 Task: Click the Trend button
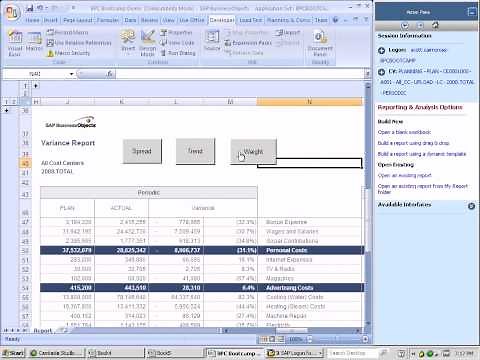pyautogui.click(x=195, y=151)
